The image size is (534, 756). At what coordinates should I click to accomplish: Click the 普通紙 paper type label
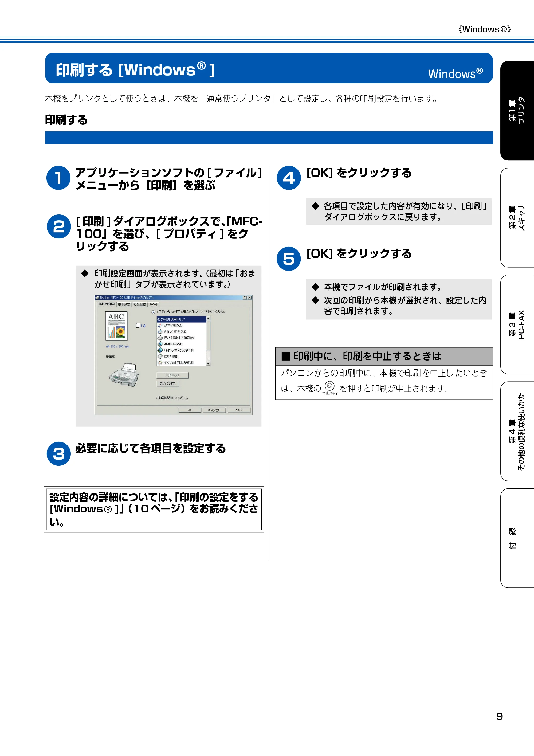(x=110, y=357)
